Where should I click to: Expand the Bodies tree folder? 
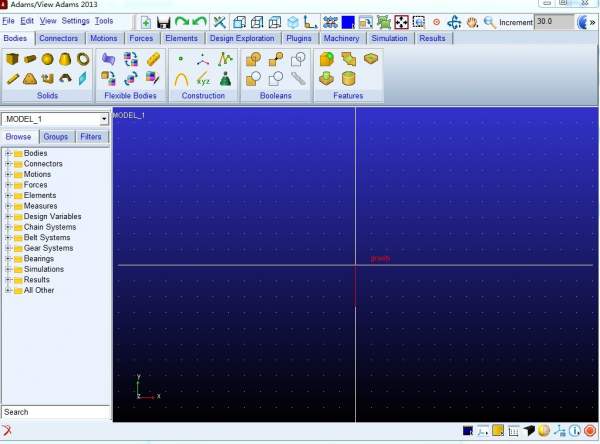(x=8, y=153)
